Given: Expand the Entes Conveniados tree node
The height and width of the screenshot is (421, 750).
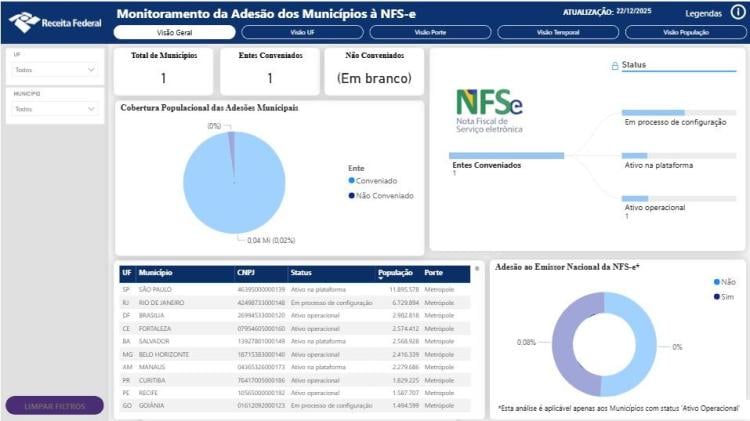Looking at the screenshot, I should 507,155.
